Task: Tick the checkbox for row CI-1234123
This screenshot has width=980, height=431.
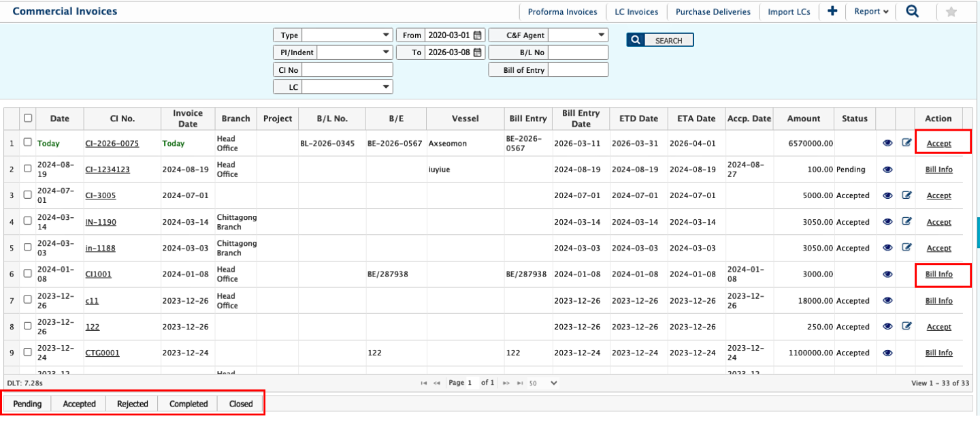Action: 28,169
